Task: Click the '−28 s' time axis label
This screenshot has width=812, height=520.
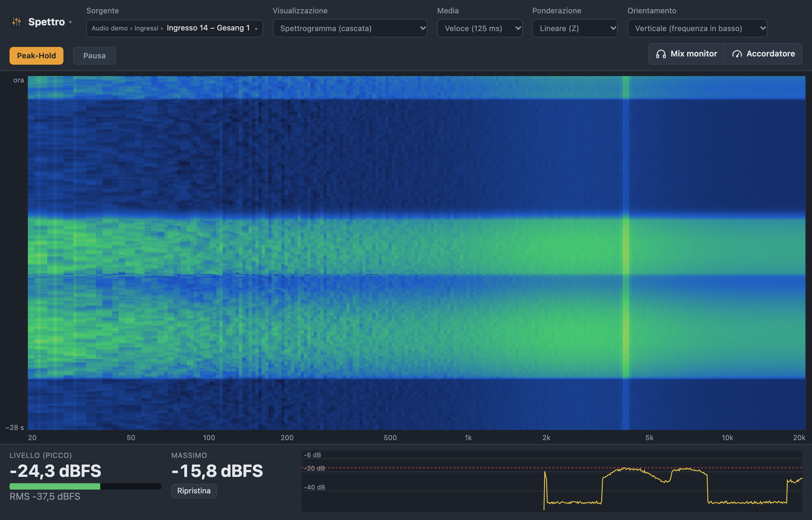Action: point(15,428)
